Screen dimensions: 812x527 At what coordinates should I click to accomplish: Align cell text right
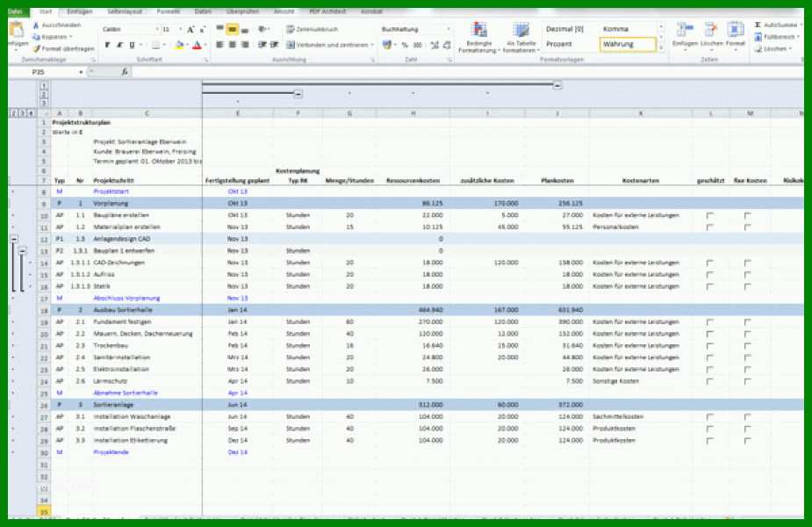pyautogui.click(x=245, y=45)
